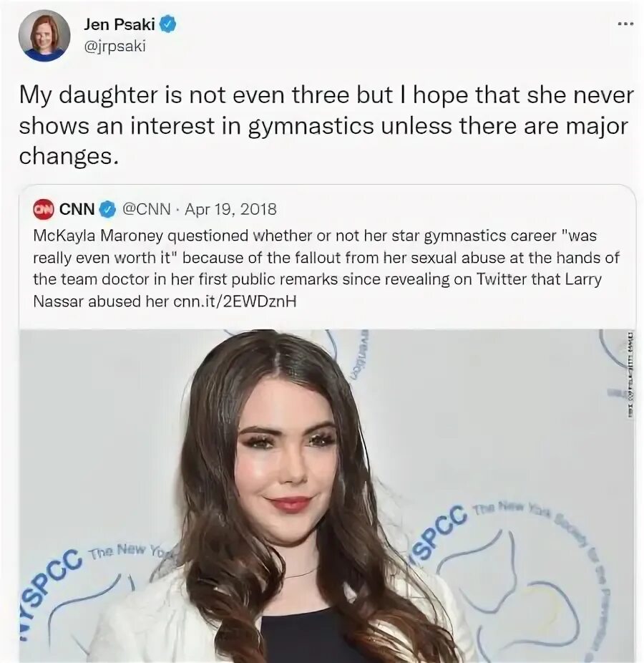Click the CNN red logo avatar
Screen dimensions: 644x663
44,209
